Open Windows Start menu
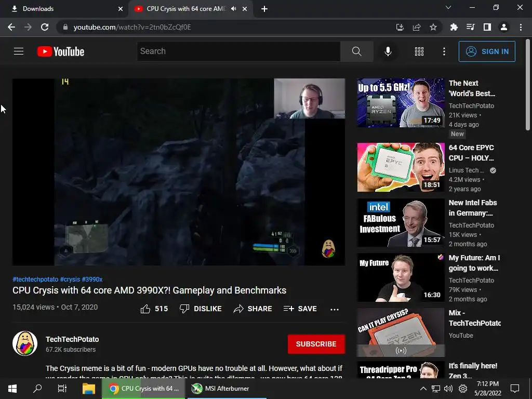The width and height of the screenshot is (532, 399). click(x=12, y=389)
